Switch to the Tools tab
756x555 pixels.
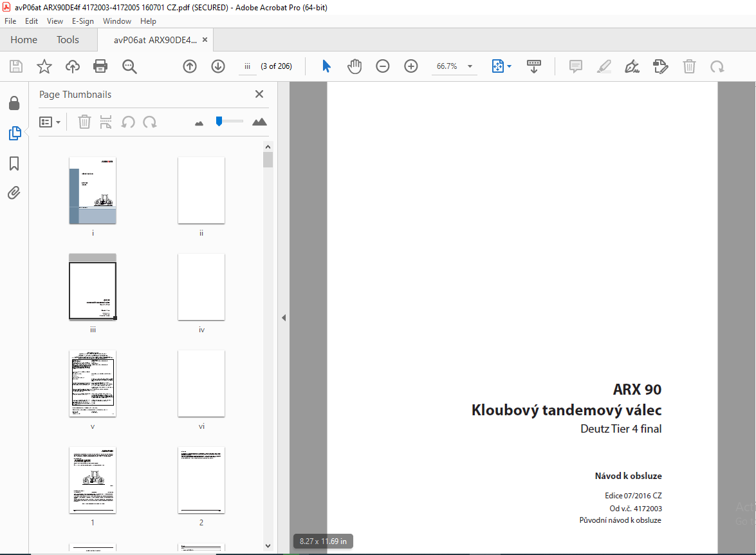click(x=68, y=39)
